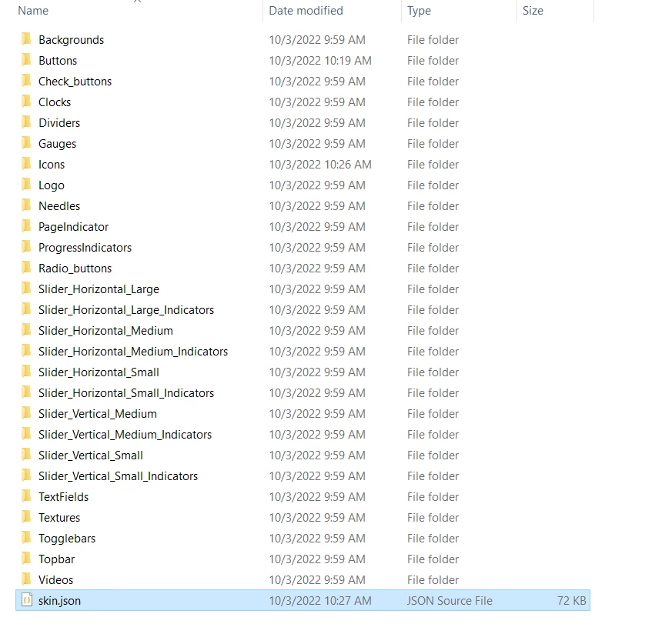Click the Buttons folder icon
Image resolution: width=672 pixels, height=634 pixels.
26,60
